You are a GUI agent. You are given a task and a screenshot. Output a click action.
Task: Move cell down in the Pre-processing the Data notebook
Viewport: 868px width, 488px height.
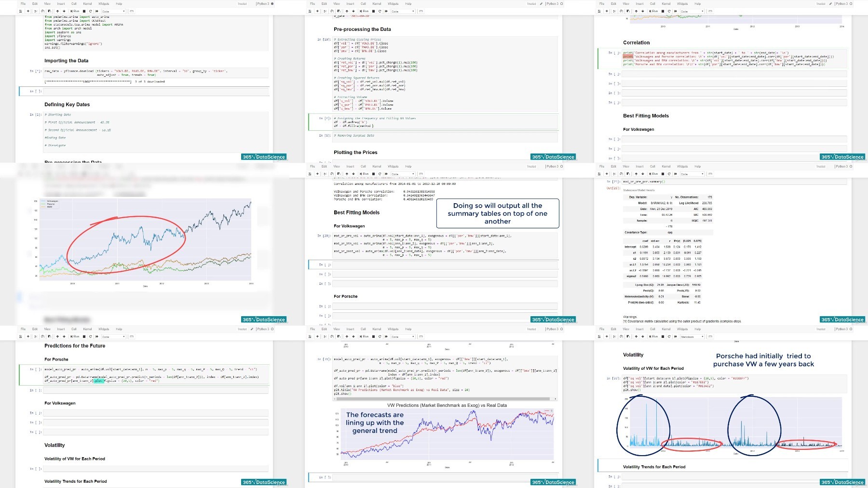tap(353, 11)
